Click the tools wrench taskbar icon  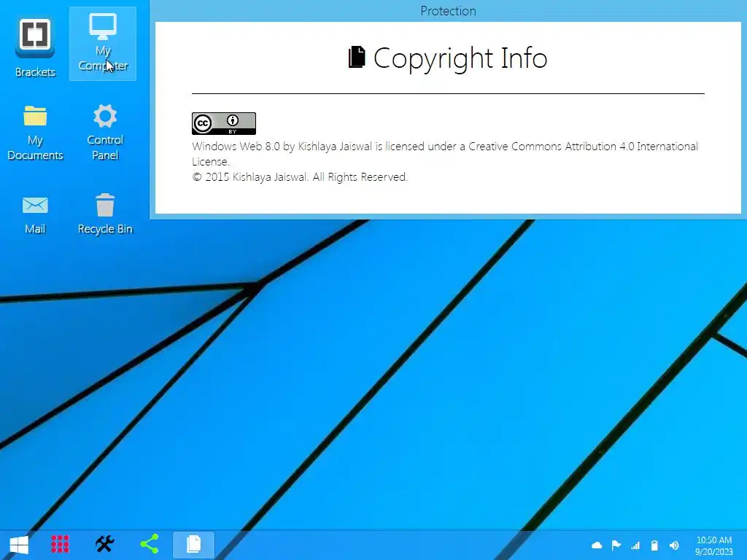pos(105,544)
